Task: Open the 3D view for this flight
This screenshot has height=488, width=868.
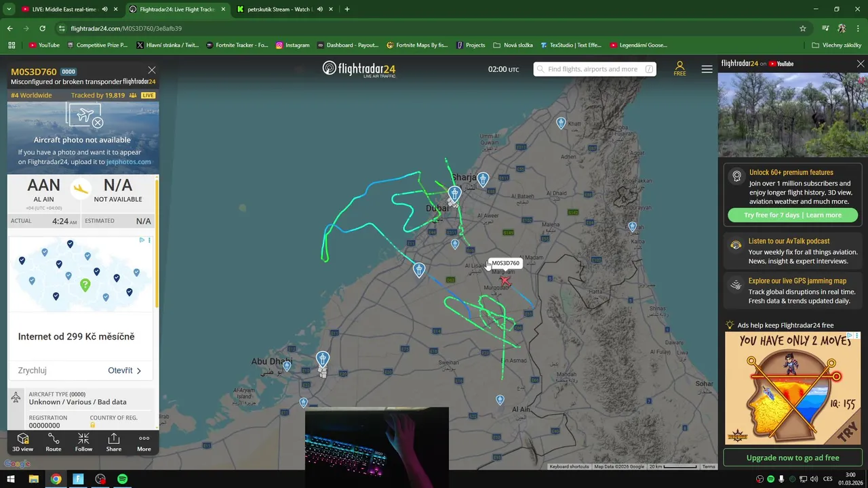Action: click(x=22, y=442)
